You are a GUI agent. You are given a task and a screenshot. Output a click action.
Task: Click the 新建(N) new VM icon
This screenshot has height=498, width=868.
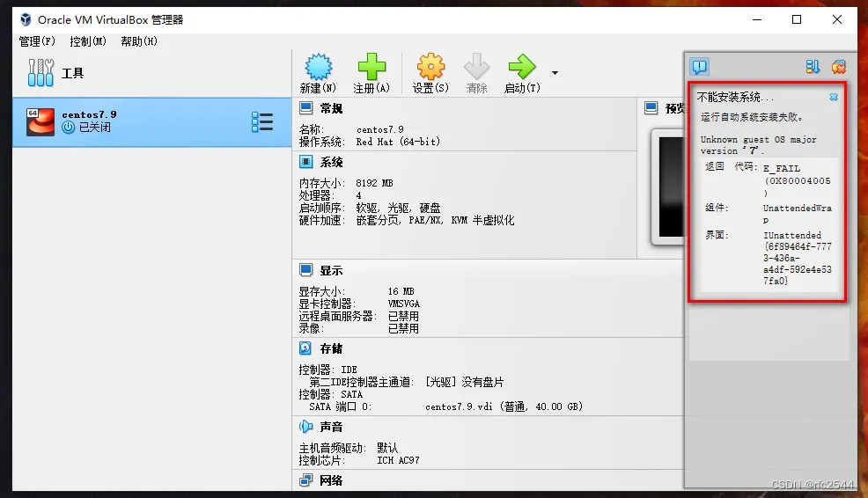point(319,67)
